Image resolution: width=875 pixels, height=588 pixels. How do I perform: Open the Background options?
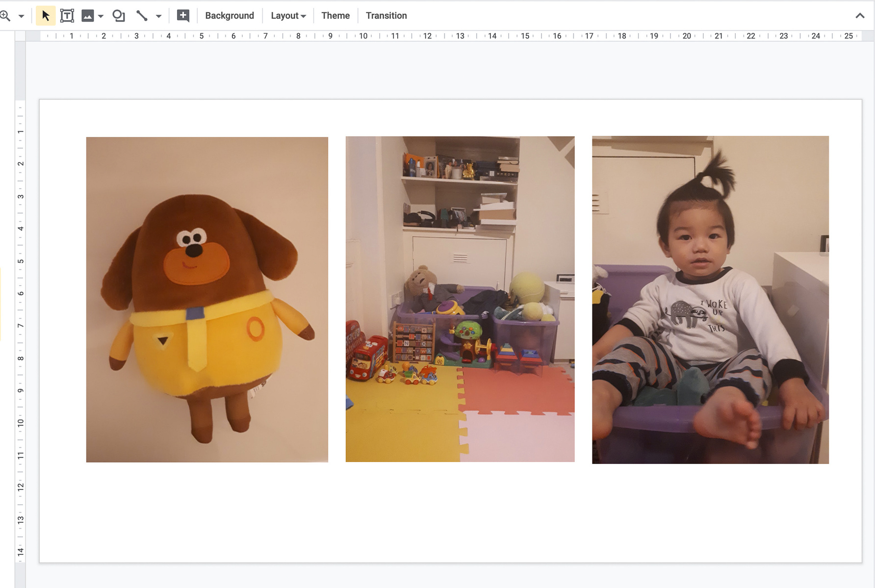tap(230, 16)
